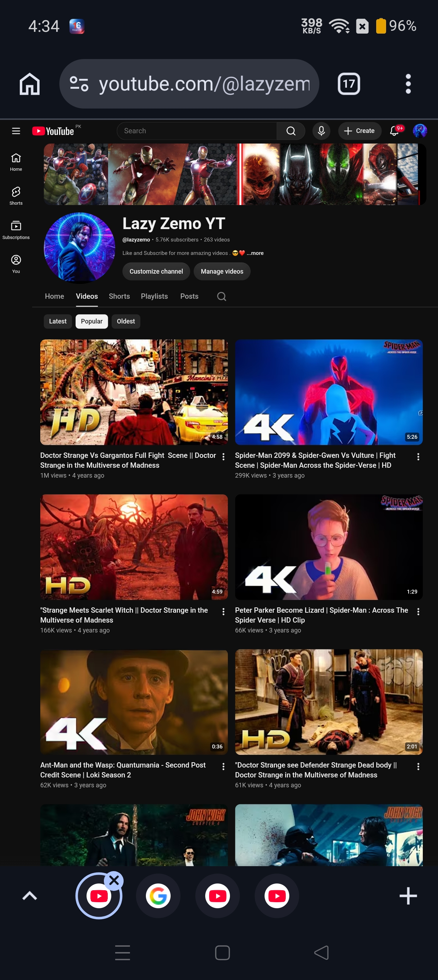Click the channel banner image
This screenshot has height=980, width=438.
pyautogui.click(x=235, y=174)
